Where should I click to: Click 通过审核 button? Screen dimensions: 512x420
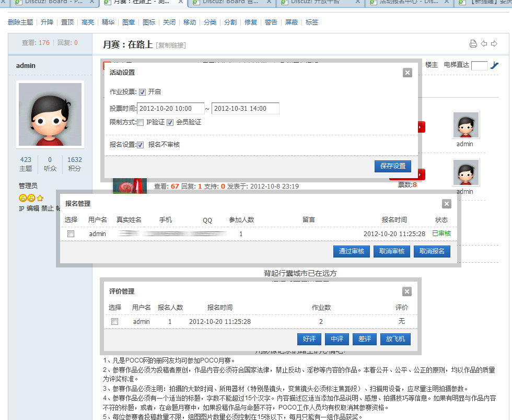[x=351, y=251]
